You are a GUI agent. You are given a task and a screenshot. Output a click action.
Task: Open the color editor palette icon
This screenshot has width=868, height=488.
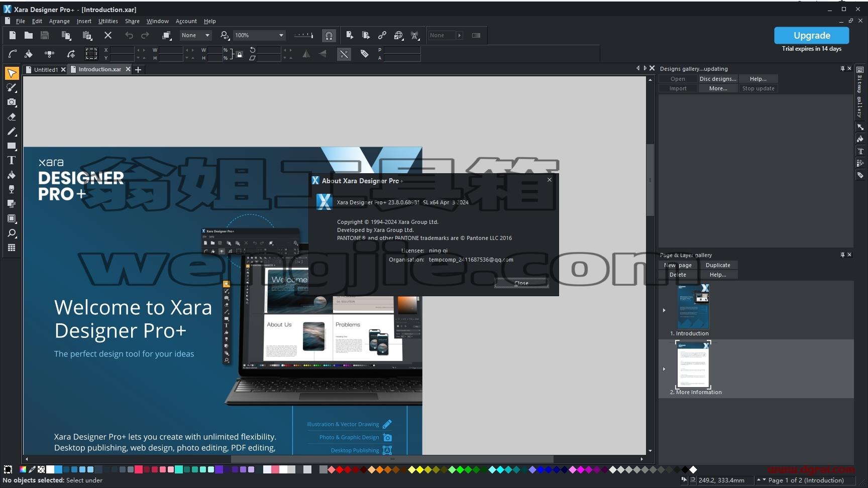coord(23,469)
